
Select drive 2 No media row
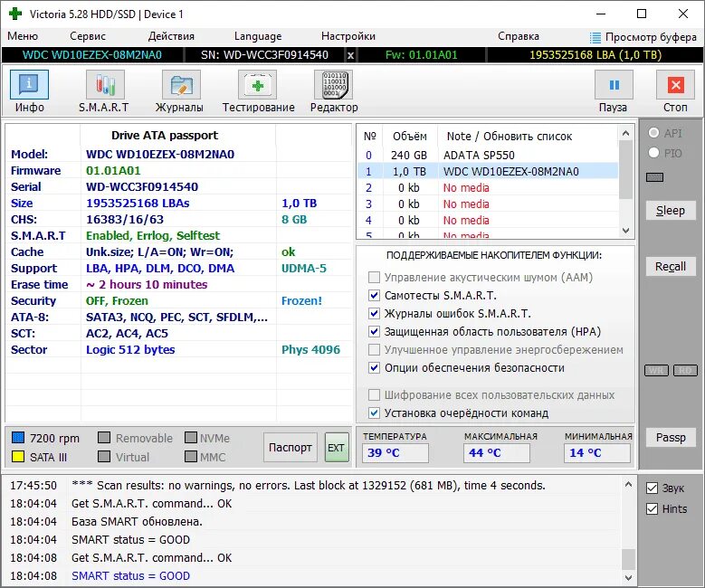[488, 187]
